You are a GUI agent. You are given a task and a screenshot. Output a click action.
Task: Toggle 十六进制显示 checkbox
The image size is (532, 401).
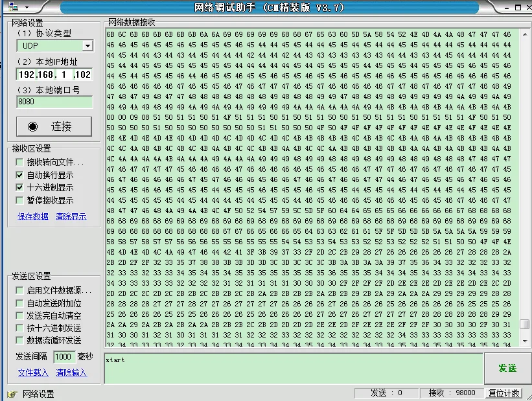19,187
